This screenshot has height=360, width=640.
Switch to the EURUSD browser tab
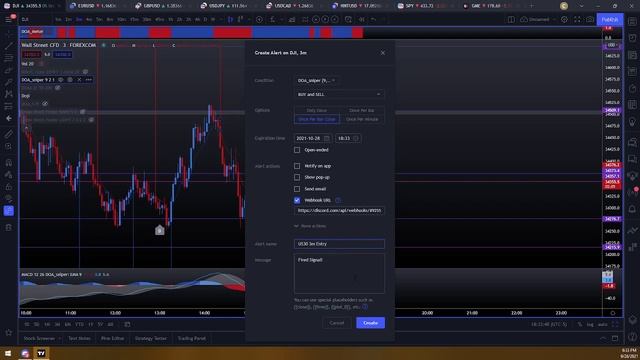point(96,6)
